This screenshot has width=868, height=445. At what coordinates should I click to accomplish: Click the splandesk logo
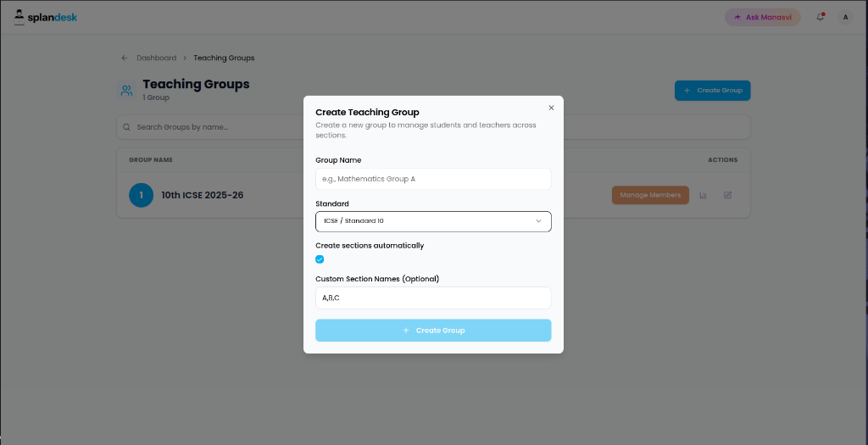coord(46,17)
